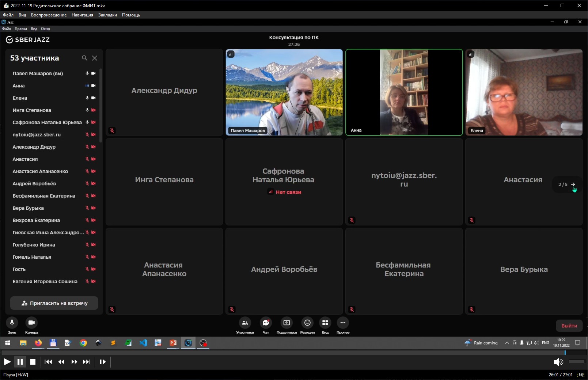The image size is (588, 380).
Task: Click Вера Бурыка muted mic in list
Action: point(87,208)
